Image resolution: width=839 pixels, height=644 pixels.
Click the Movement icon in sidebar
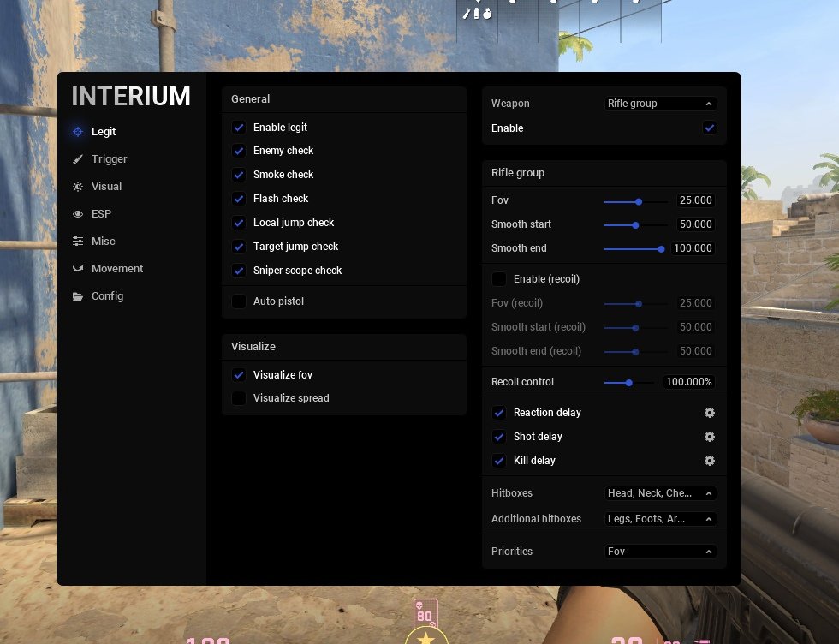pyautogui.click(x=78, y=268)
